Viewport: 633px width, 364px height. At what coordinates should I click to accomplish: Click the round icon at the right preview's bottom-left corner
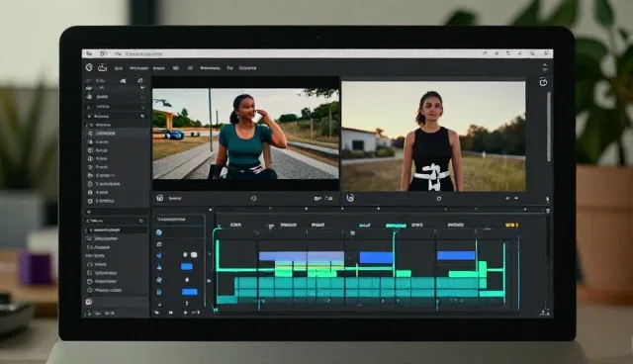pos(350,198)
